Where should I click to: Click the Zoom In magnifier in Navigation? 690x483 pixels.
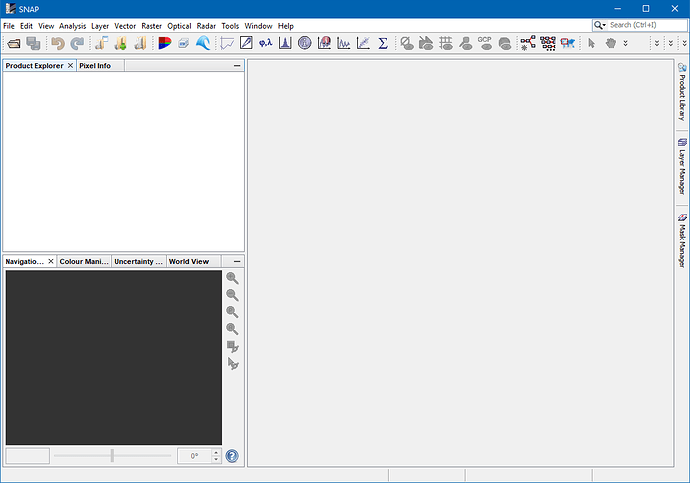tap(232, 278)
